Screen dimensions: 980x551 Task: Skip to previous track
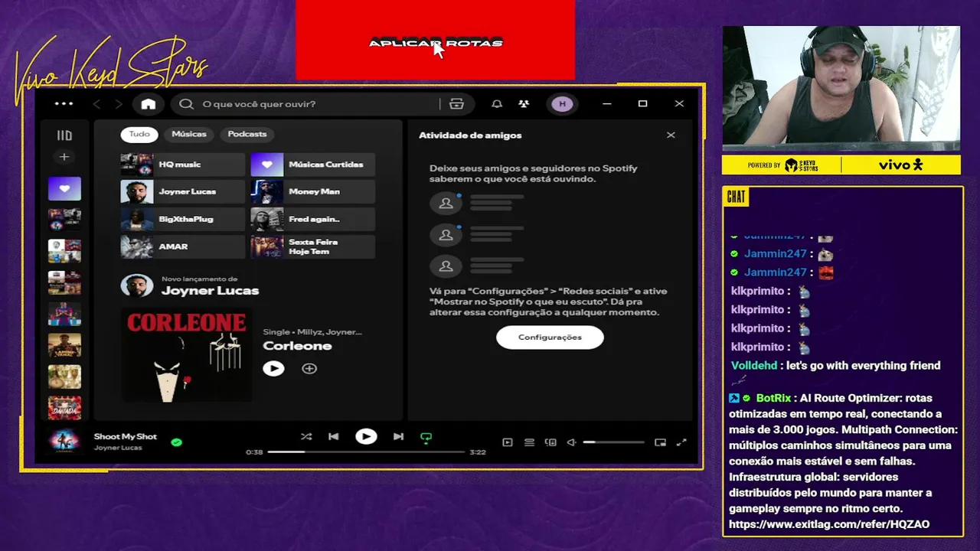pos(333,437)
